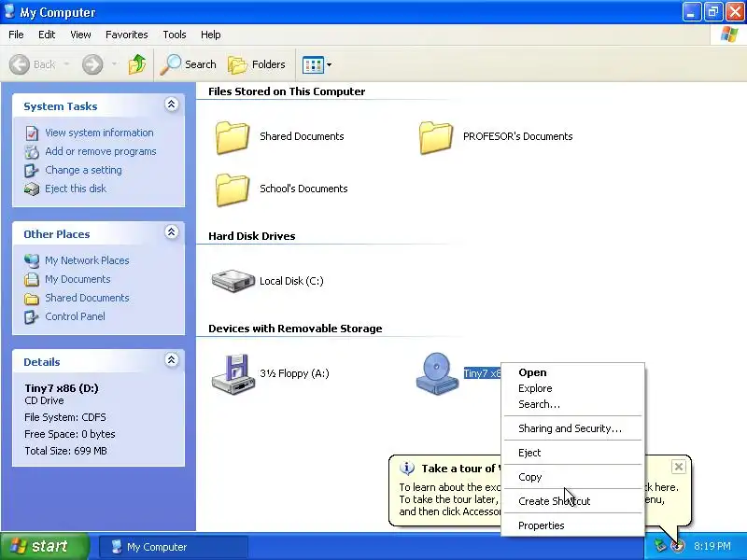The width and height of the screenshot is (747, 560).
Task: Open the Help menu
Action: (211, 35)
